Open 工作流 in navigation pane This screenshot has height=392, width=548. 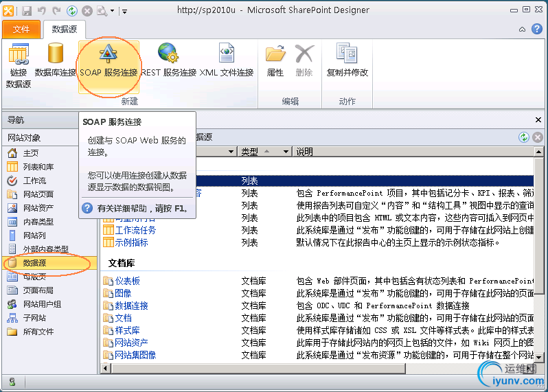coord(34,181)
